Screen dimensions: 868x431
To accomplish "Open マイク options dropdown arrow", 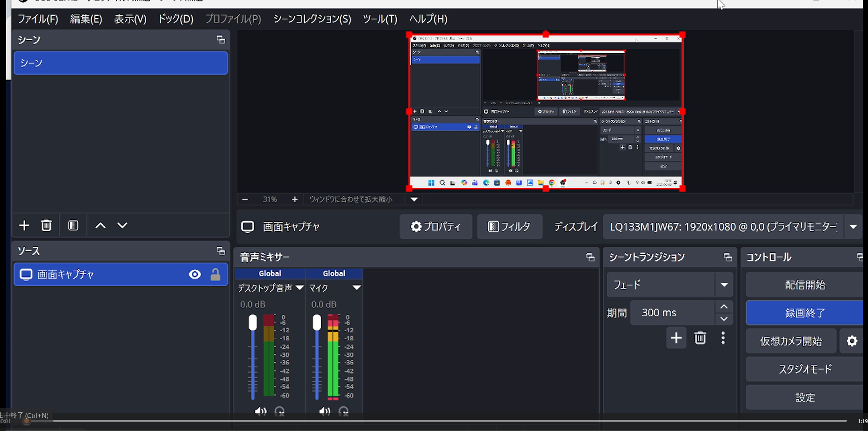I will click(356, 287).
